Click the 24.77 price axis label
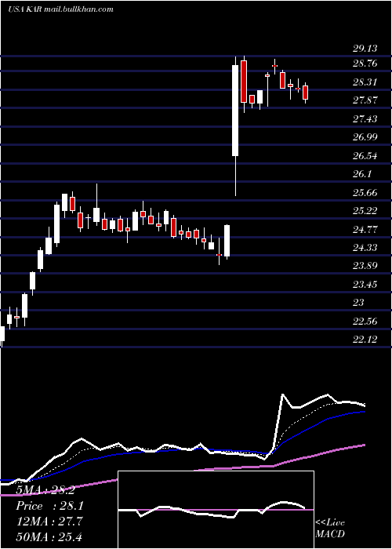 pos(365,229)
